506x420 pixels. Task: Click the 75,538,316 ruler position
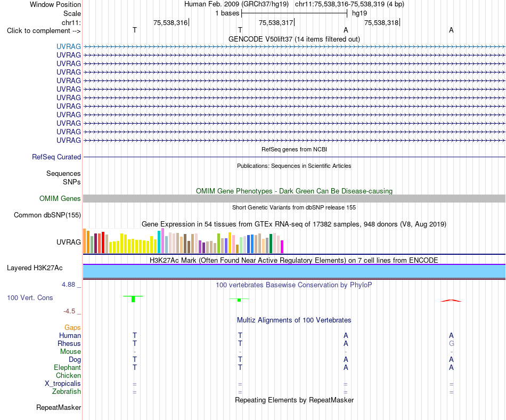point(170,22)
